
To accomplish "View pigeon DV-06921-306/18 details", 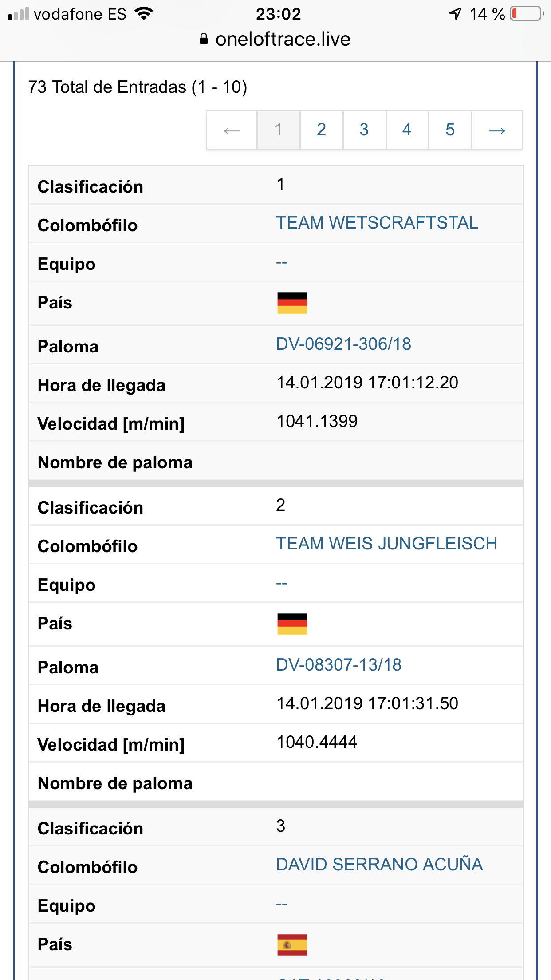I will [343, 344].
